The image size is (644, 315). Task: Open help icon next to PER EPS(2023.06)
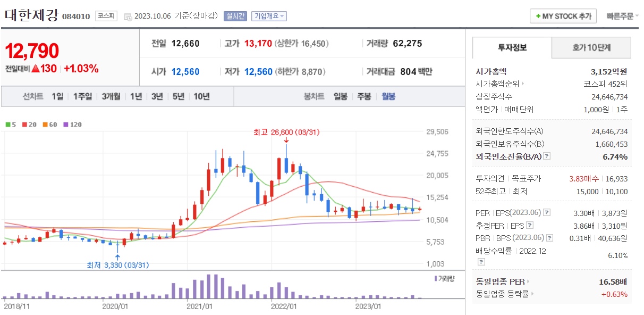pos(547,213)
